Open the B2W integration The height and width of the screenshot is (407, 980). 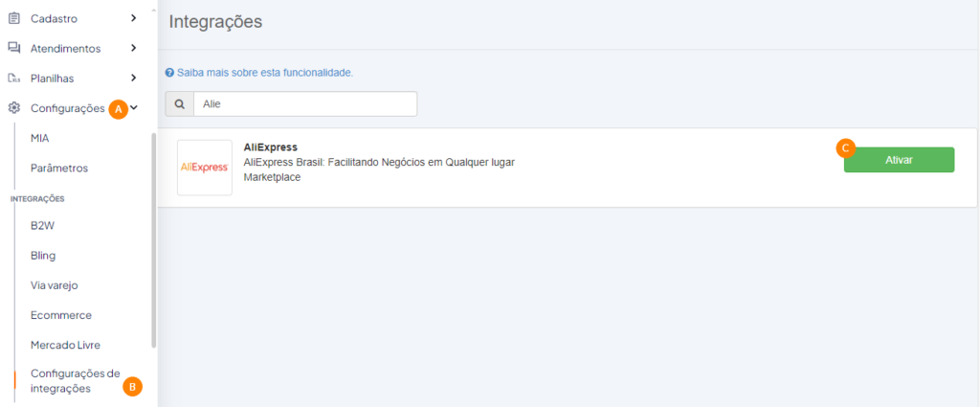coord(42,226)
